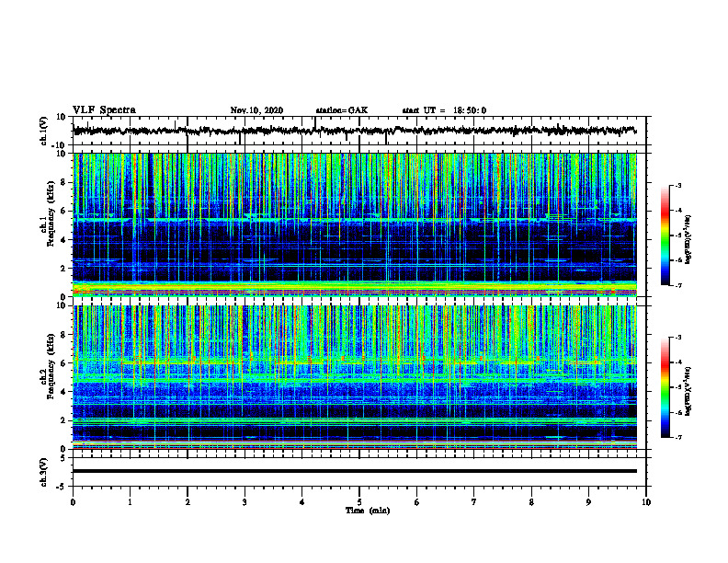The width and height of the screenshot is (728, 563).
Task: Click the ch.1 voltage waveform trace
Action: (x=355, y=131)
